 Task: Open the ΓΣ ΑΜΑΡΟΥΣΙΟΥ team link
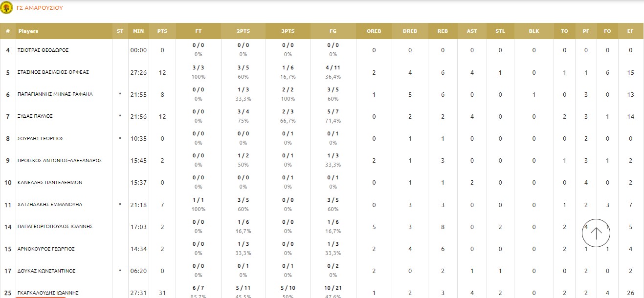(x=40, y=8)
